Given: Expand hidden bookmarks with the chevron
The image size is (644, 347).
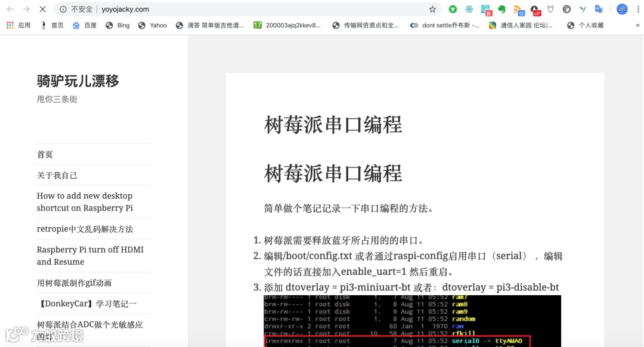Looking at the screenshot, I should pyautogui.click(x=637, y=25).
